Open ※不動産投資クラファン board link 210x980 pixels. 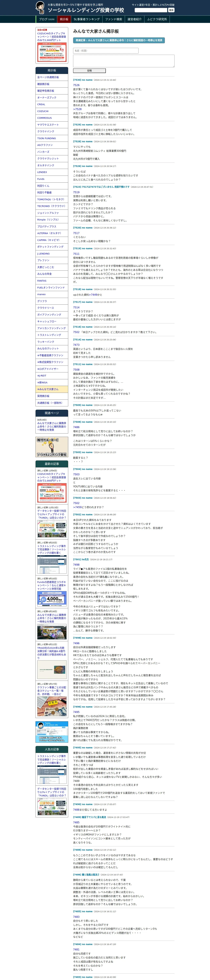click(x=52, y=355)
